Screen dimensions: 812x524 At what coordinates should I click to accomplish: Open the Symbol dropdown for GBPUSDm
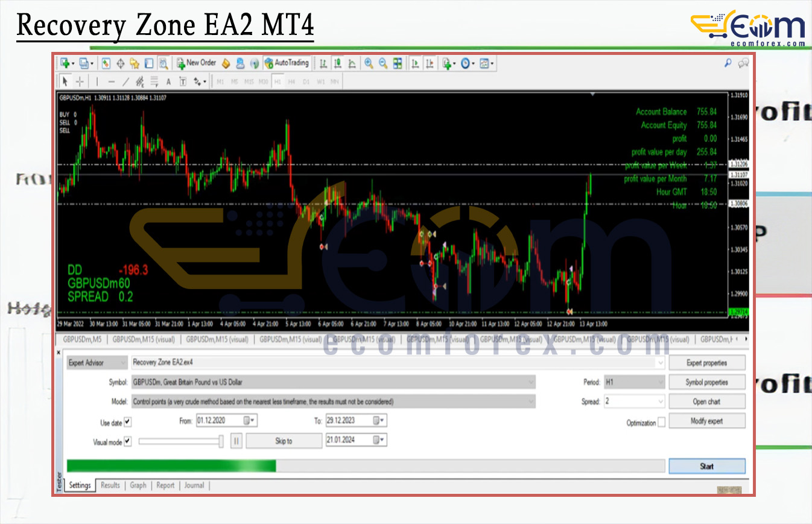pyautogui.click(x=530, y=382)
